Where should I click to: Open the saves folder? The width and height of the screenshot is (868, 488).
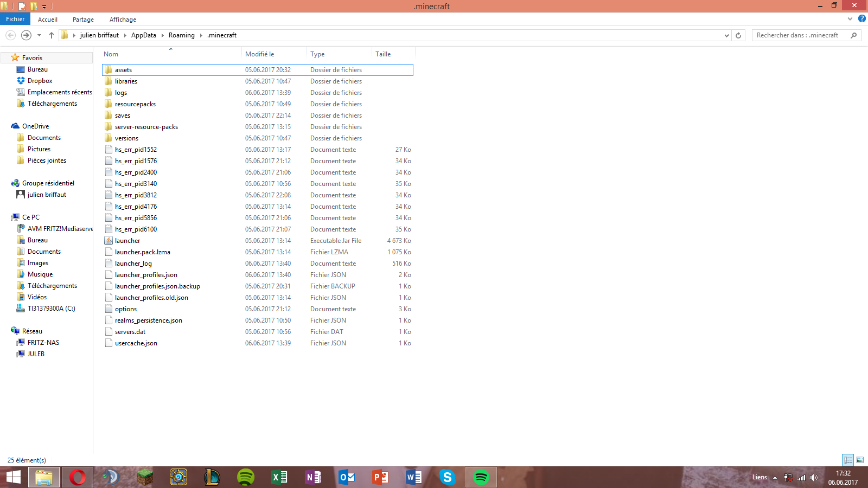[123, 115]
